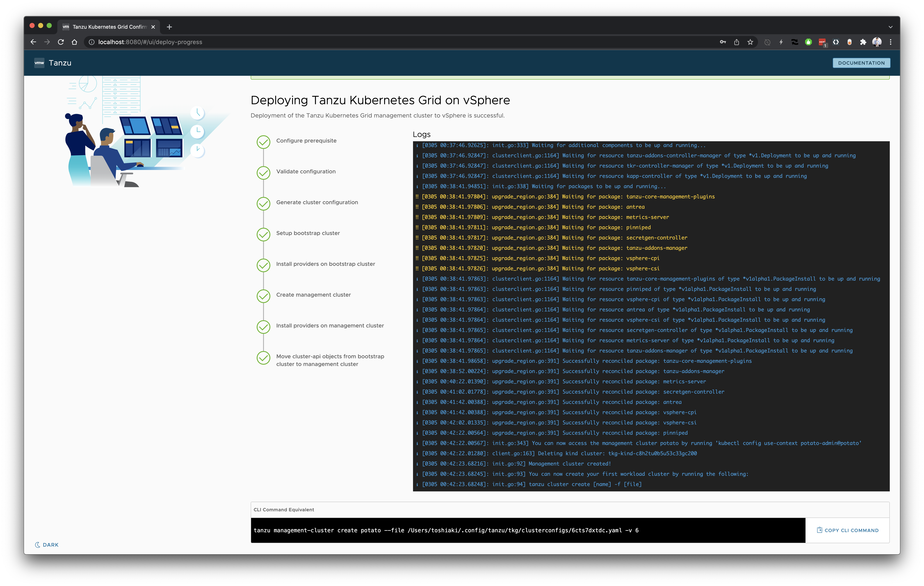924x586 pixels.
Task: Click the share page icon
Action: point(737,42)
